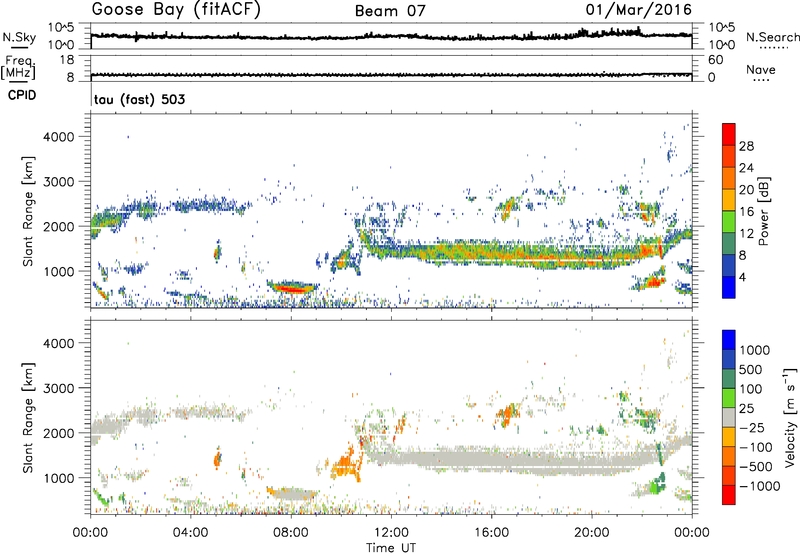Select the '12' tick on Power colorbar
800x554 pixels.
point(746,234)
